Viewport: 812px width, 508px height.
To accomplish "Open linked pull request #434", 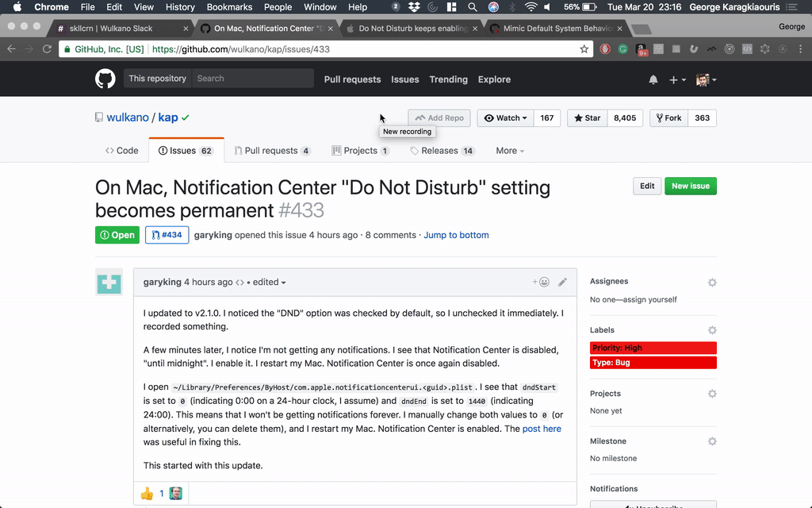I will point(167,235).
